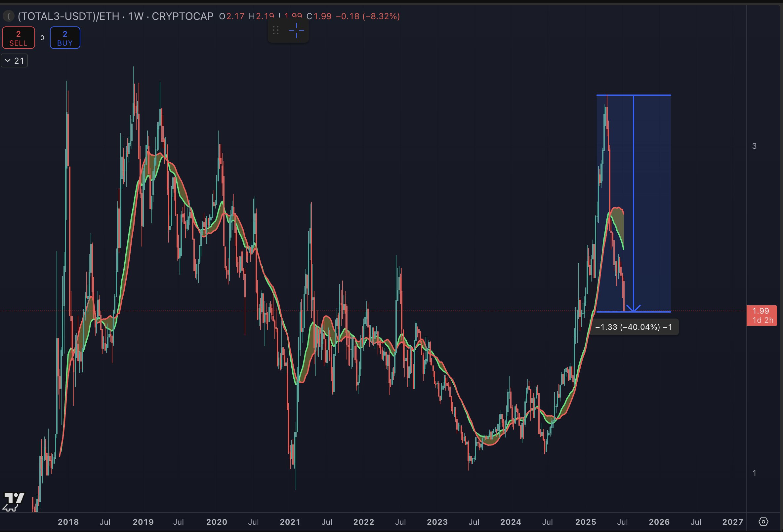This screenshot has width=783, height=532.
Task: Click price level 1 on price scale
Action: (754, 473)
